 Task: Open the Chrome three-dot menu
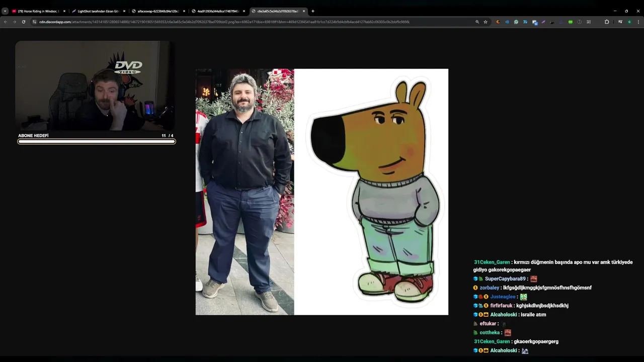[x=638, y=22]
